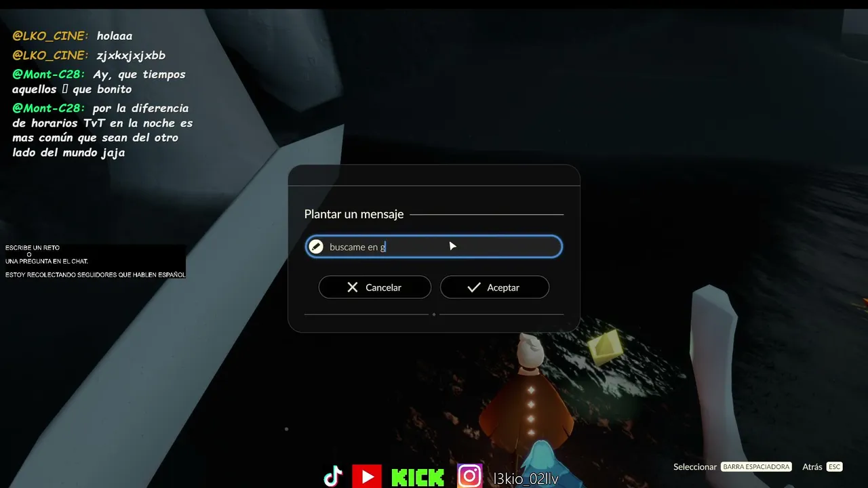Click the "Atrás" label
Viewport: 868px width, 488px height.
click(812, 467)
